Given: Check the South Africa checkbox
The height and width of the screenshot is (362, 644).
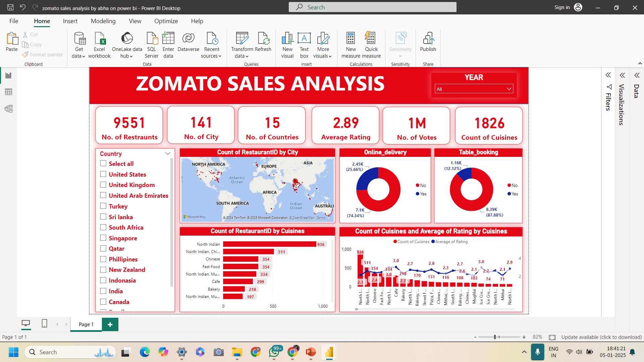Looking at the screenshot, I should pos(103,227).
